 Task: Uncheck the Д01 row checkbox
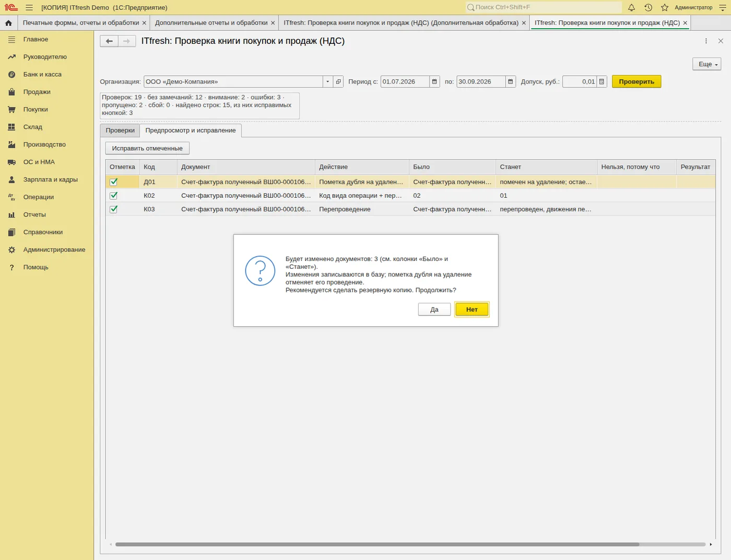pos(114,182)
